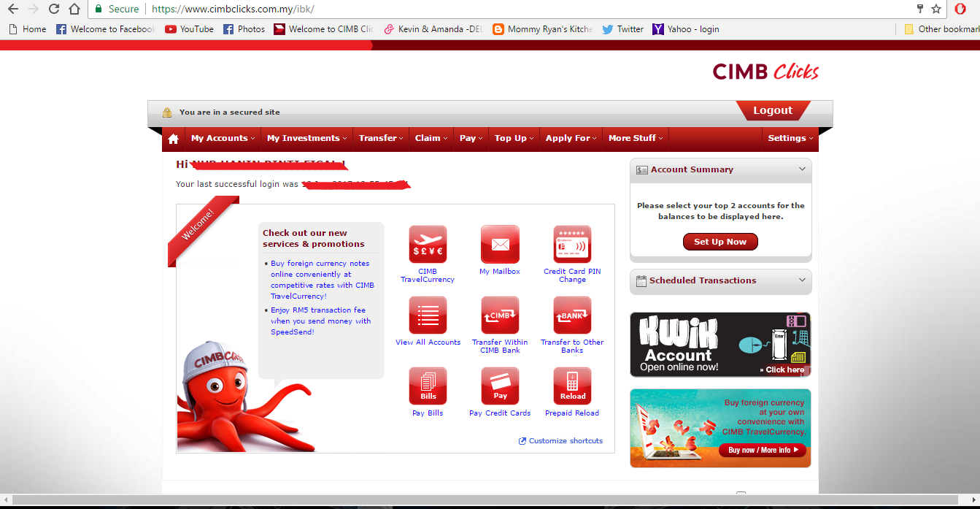Open foreign currency notes promotion link
The width and height of the screenshot is (980, 509).
[322, 280]
